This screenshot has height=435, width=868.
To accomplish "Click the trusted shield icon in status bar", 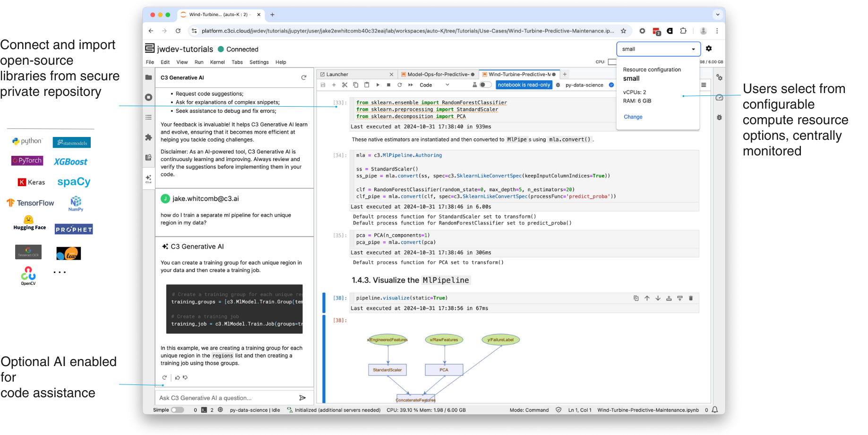I will point(559,410).
